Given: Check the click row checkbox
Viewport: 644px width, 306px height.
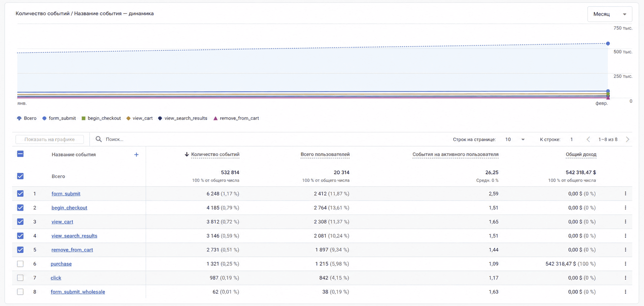Looking at the screenshot, I should 20,278.
